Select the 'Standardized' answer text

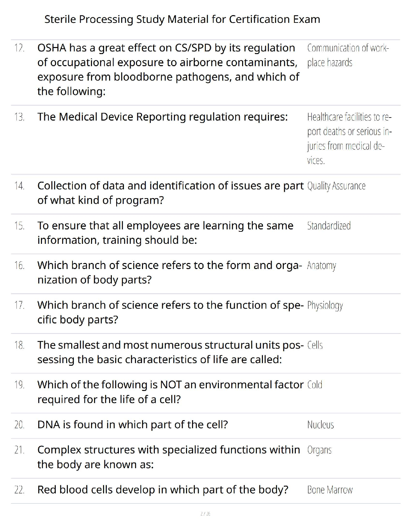(x=329, y=226)
